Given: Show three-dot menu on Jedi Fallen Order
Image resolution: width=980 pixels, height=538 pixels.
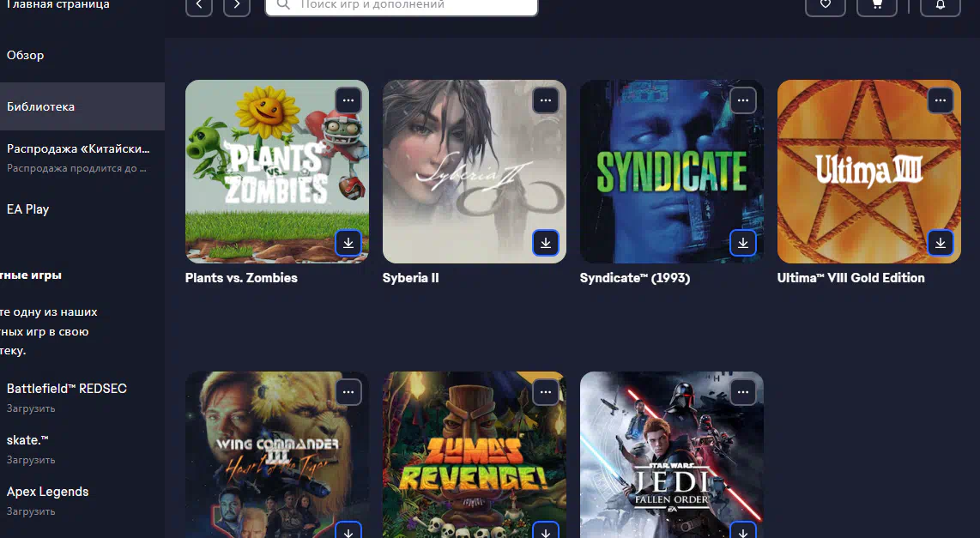Looking at the screenshot, I should tap(742, 392).
